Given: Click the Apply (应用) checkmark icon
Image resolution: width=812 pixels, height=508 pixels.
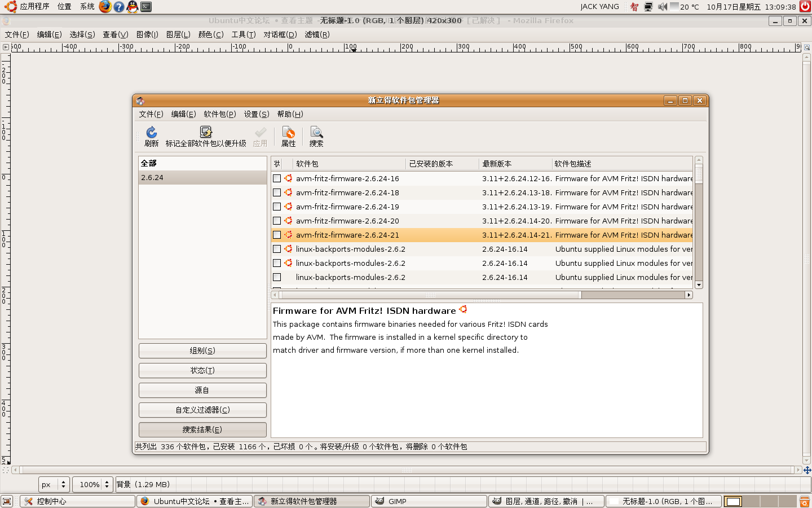Looking at the screenshot, I should coord(260,132).
